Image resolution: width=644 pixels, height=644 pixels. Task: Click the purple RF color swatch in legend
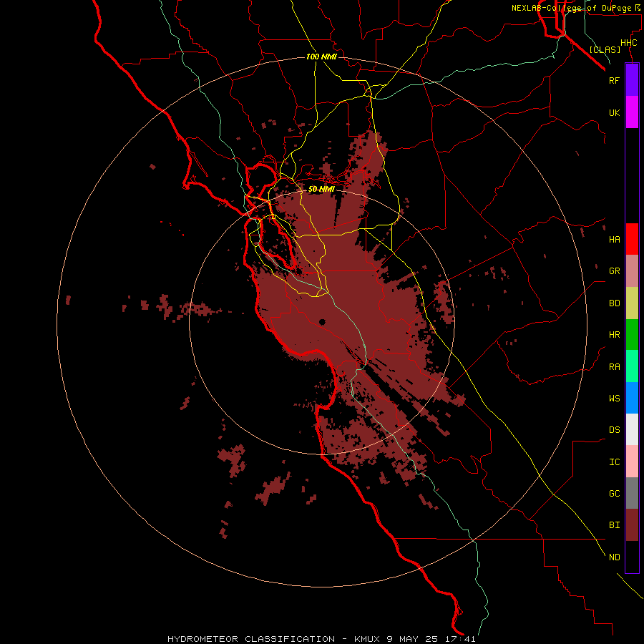point(632,80)
